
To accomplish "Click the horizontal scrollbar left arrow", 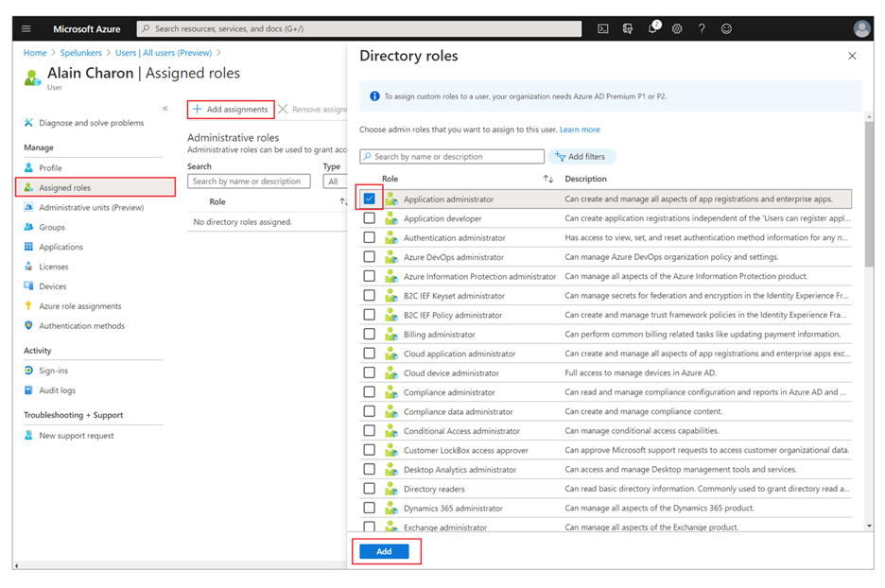I will [x=16, y=565].
